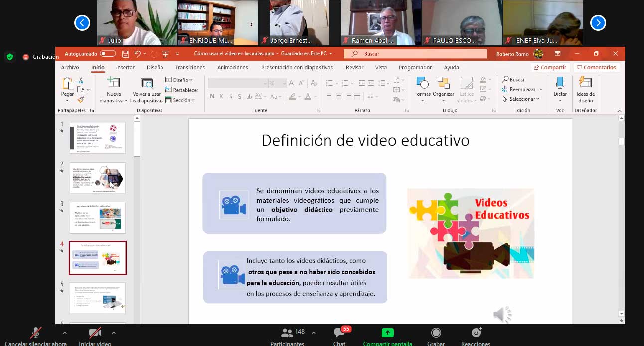644x346 pixels.
Task: Open the Seleccionar dropdown in Edición
Action: 521,99
